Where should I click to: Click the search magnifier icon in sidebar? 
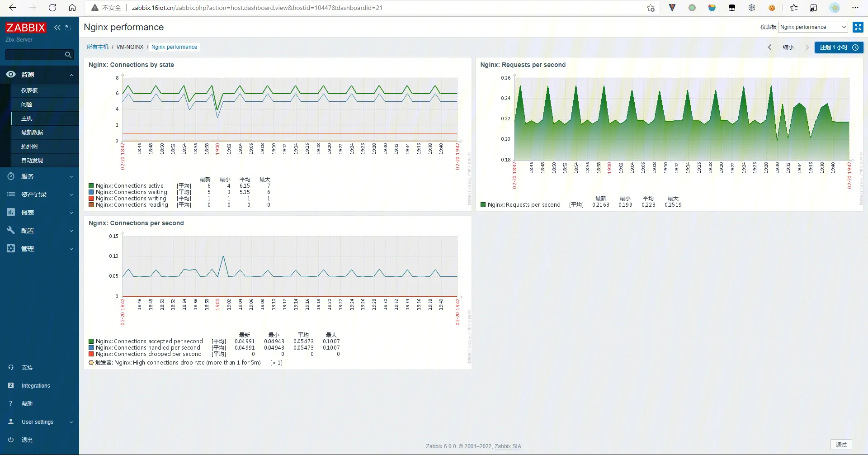(68, 55)
